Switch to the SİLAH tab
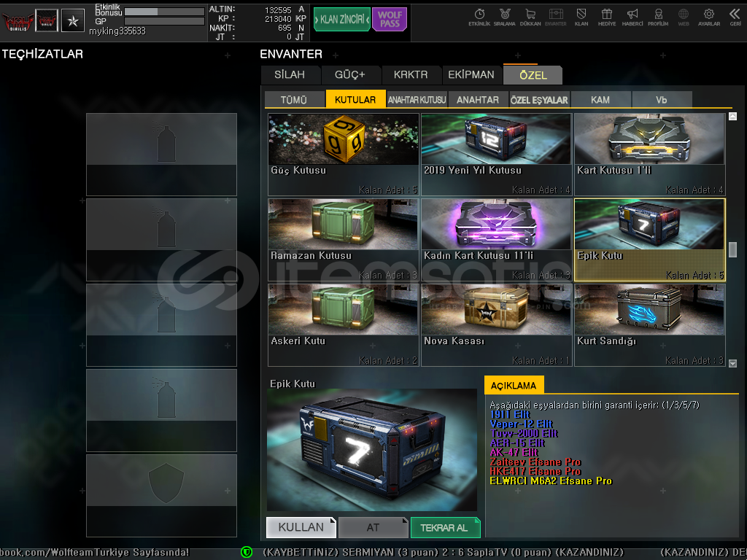 (290, 75)
